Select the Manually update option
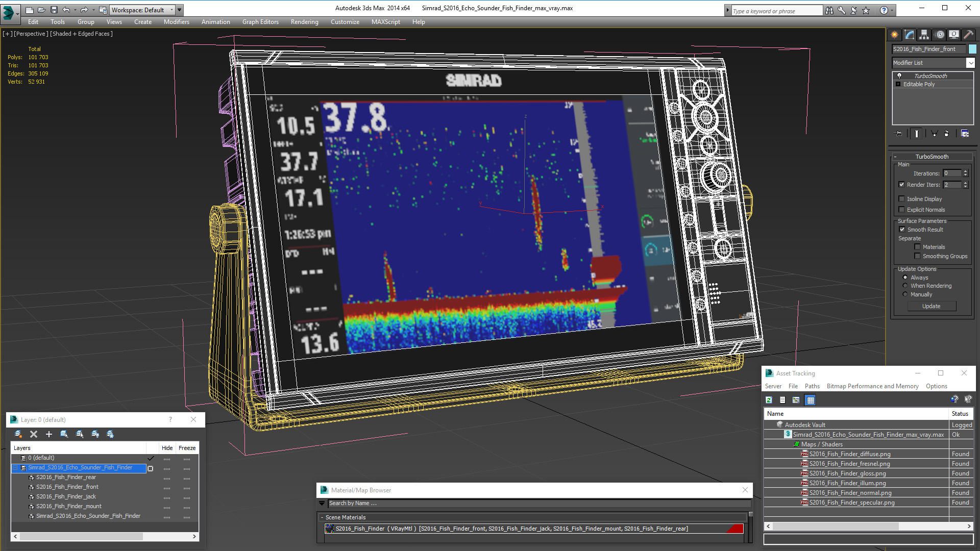Viewport: 980px width, 551px height. coord(905,294)
